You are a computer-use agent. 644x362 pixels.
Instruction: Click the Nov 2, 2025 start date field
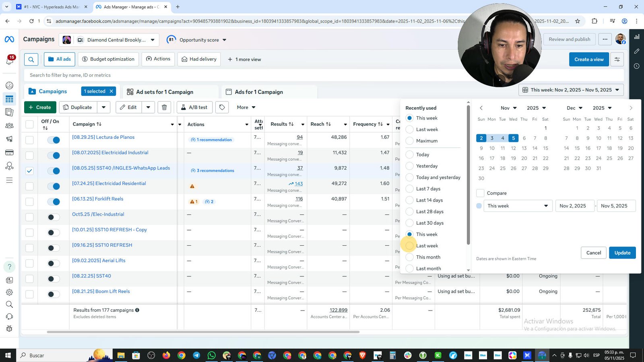coord(575,206)
